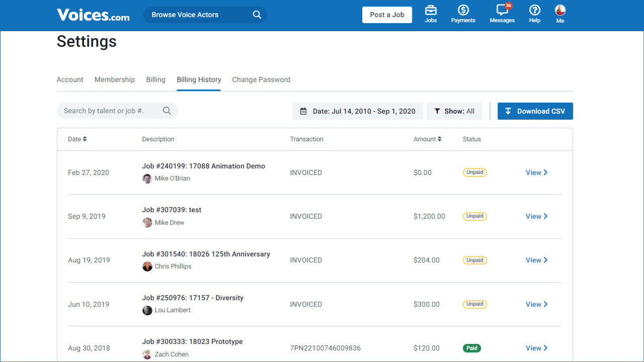Click the magnifying glass in Browse Voice Actors search

[257, 15]
